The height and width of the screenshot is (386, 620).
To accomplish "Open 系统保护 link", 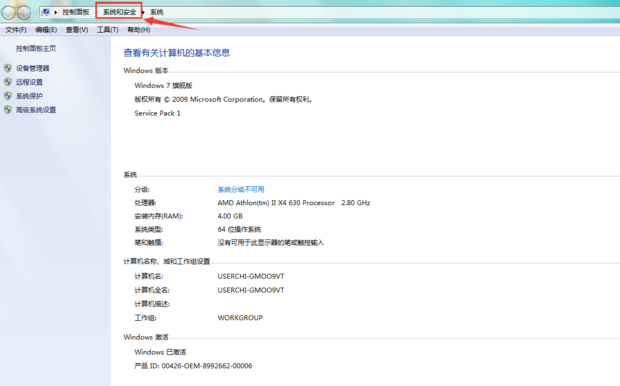I will click(29, 96).
